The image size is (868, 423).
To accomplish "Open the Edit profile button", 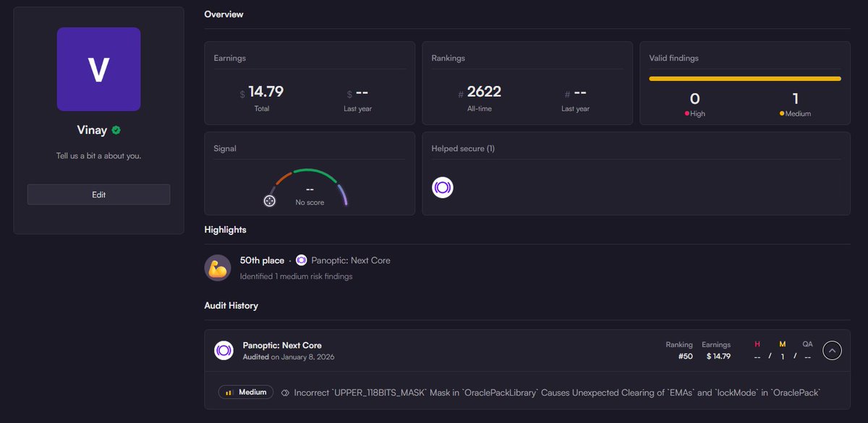I will pyautogui.click(x=98, y=195).
